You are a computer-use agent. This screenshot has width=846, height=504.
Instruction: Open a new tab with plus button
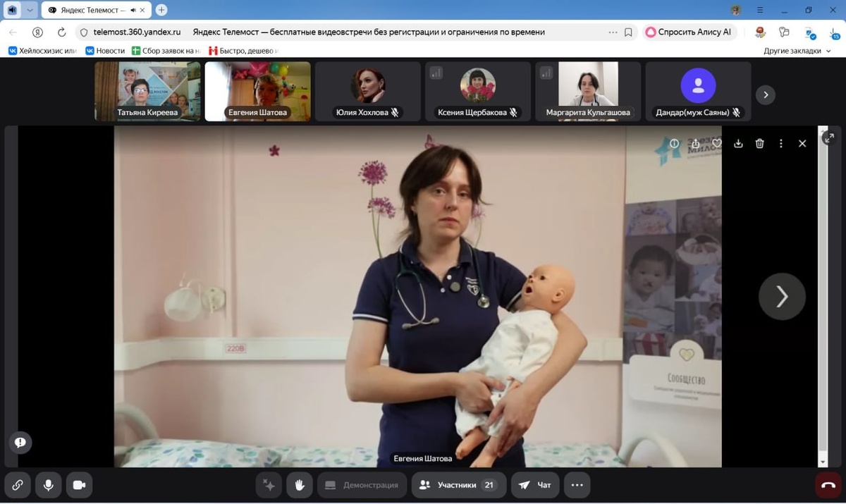click(x=161, y=10)
